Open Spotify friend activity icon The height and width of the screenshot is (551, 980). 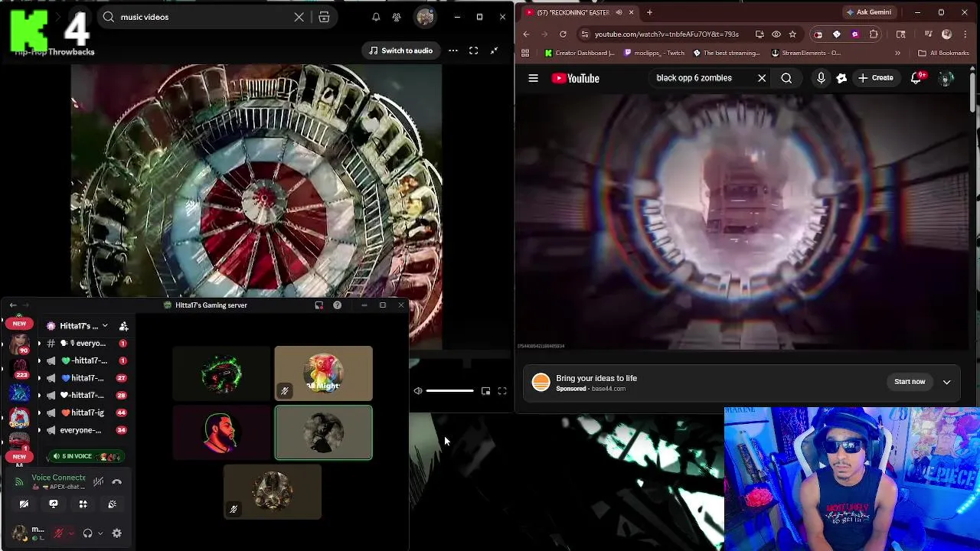pyautogui.click(x=397, y=17)
